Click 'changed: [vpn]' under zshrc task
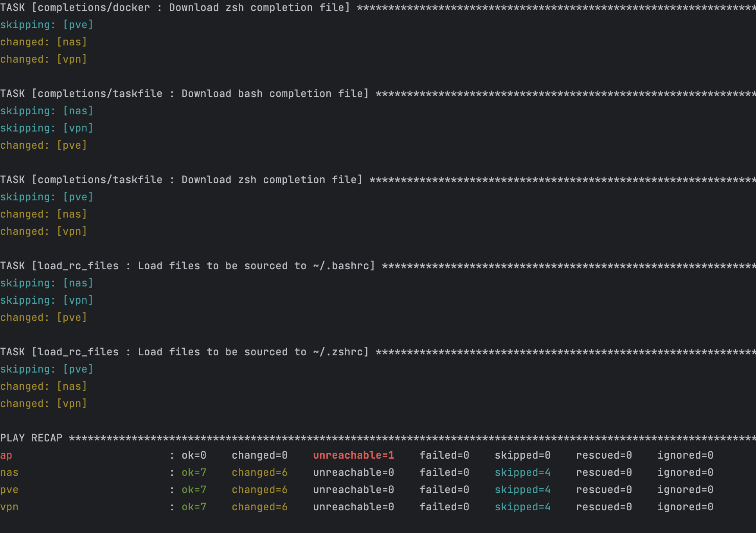 43,403
